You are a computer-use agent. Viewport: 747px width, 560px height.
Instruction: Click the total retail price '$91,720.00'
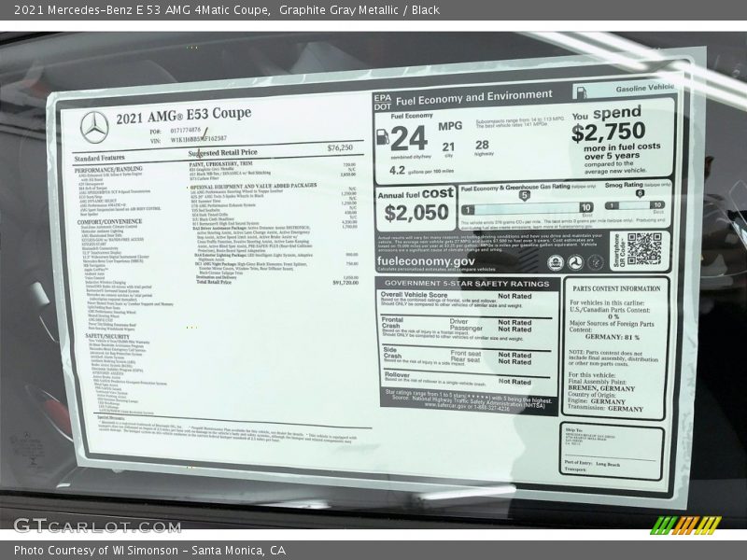[345, 283]
